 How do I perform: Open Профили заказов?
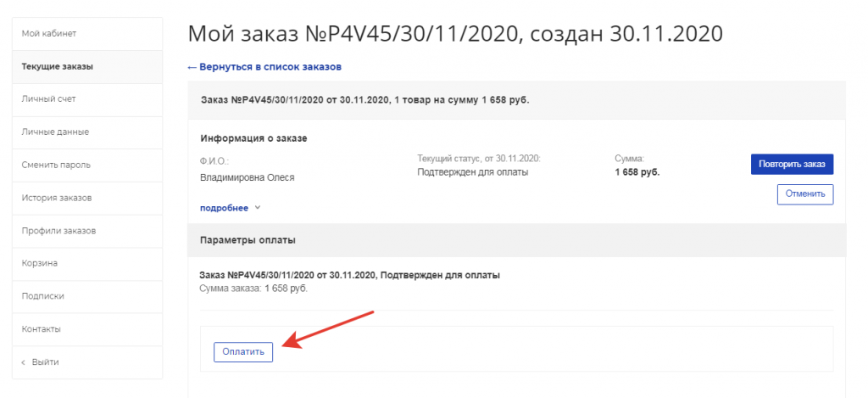(87, 231)
